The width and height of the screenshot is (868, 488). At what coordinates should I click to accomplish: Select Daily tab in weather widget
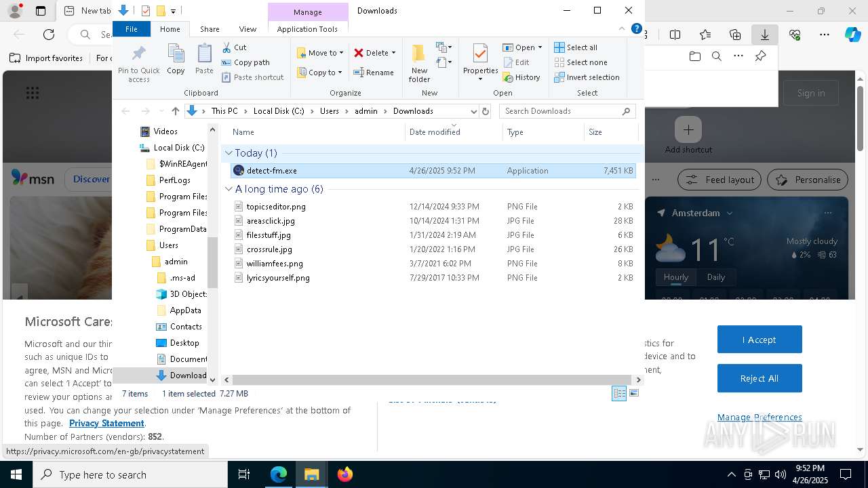(716, 277)
